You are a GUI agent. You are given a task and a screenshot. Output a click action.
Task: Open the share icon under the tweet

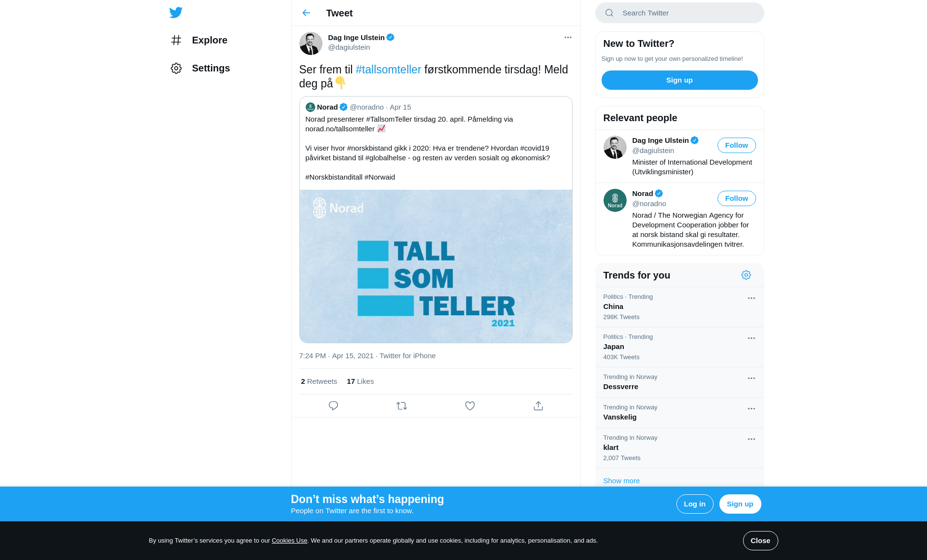538,406
